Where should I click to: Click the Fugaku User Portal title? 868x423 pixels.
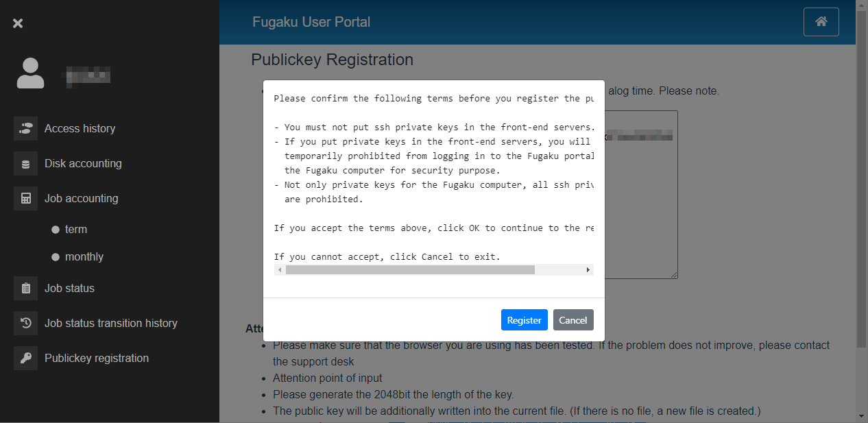point(311,22)
